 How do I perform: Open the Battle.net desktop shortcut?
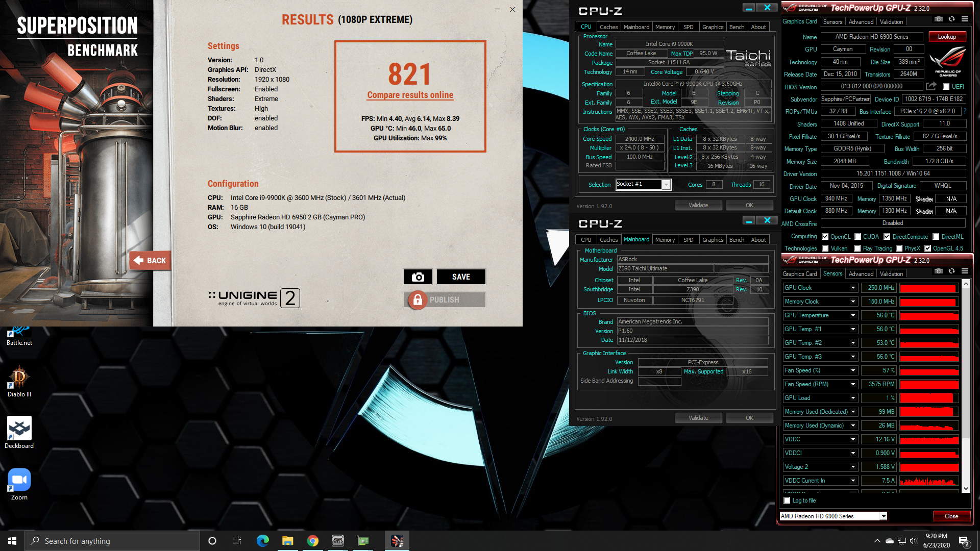pos(19,337)
